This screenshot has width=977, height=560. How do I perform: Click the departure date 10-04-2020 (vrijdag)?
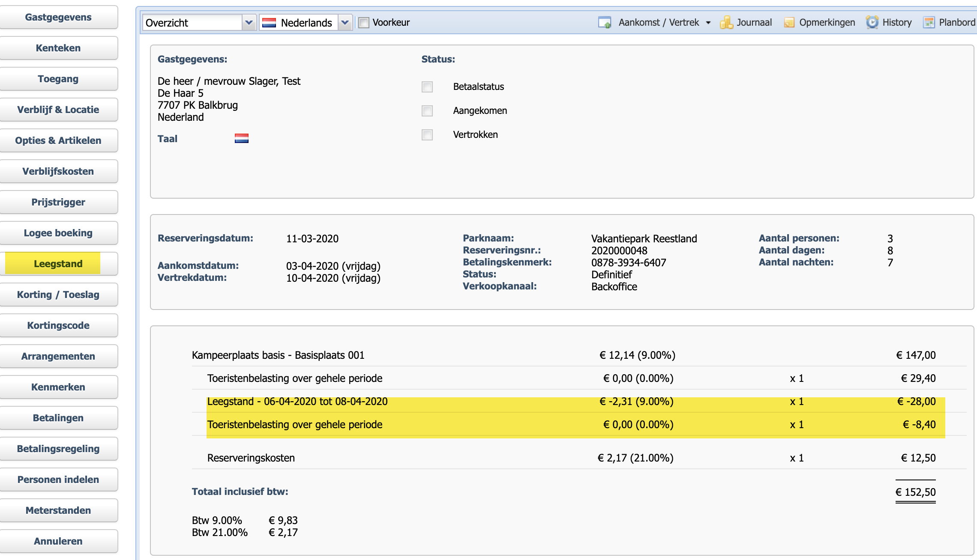[x=333, y=278]
